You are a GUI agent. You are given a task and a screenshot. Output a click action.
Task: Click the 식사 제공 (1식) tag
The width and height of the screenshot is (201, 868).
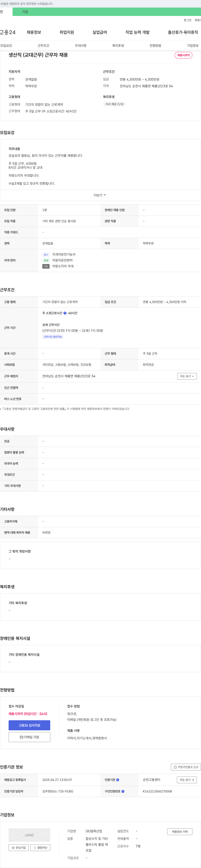(x=114, y=104)
